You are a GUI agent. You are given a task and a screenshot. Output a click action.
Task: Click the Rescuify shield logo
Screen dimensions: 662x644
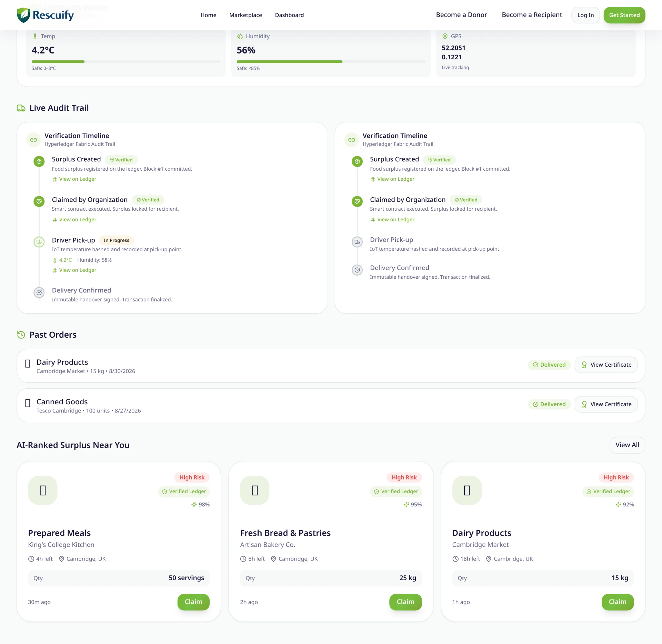tap(23, 15)
